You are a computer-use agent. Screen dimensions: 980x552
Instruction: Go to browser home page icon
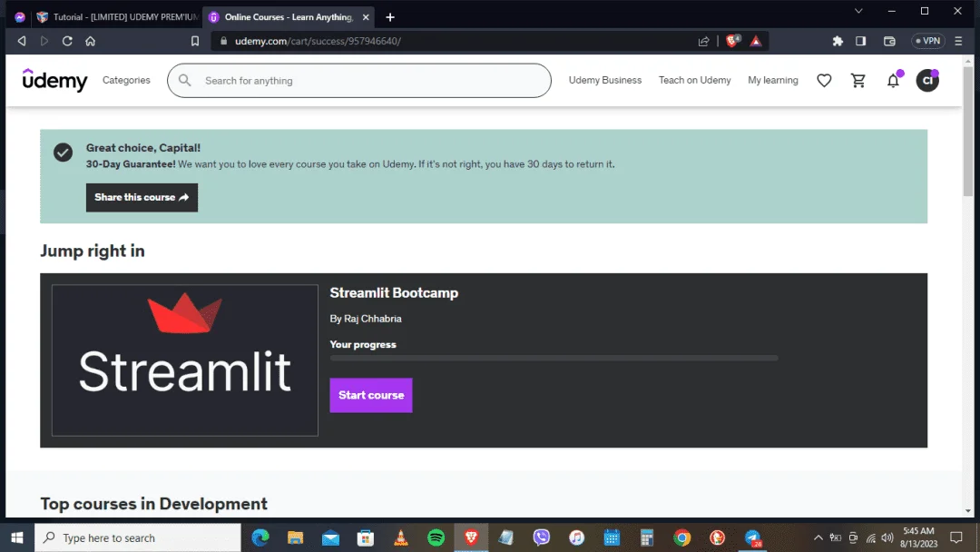[x=91, y=41]
